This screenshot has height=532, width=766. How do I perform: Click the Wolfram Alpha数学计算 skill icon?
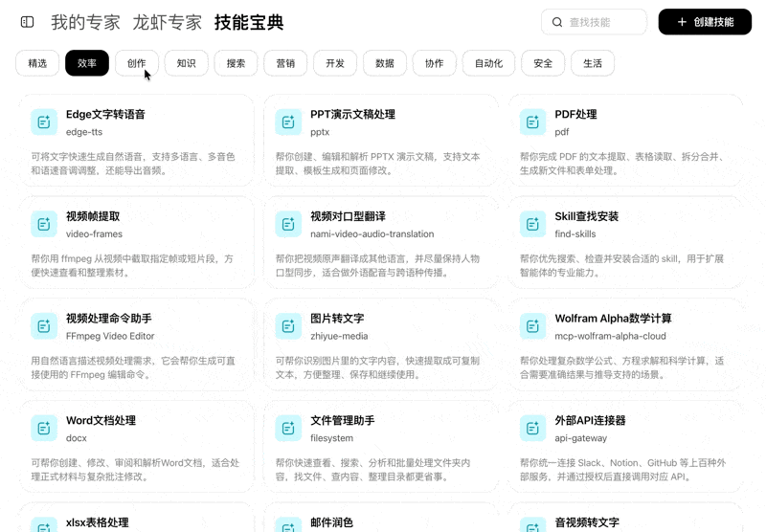tap(532, 325)
